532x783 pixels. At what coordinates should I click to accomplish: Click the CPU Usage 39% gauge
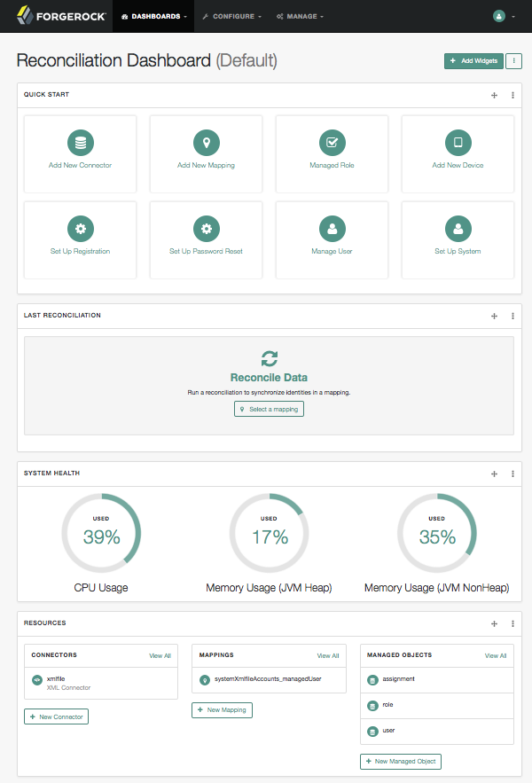click(101, 533)
